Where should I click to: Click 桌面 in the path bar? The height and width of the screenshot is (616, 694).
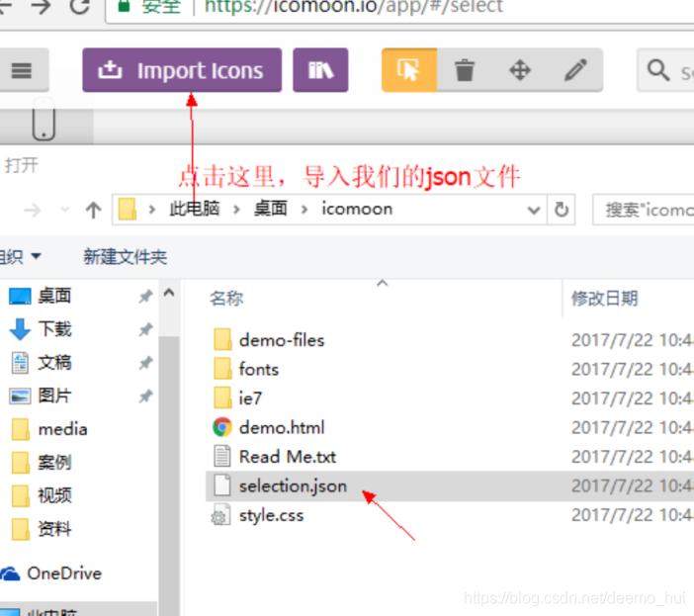click(x=271, y=209)
